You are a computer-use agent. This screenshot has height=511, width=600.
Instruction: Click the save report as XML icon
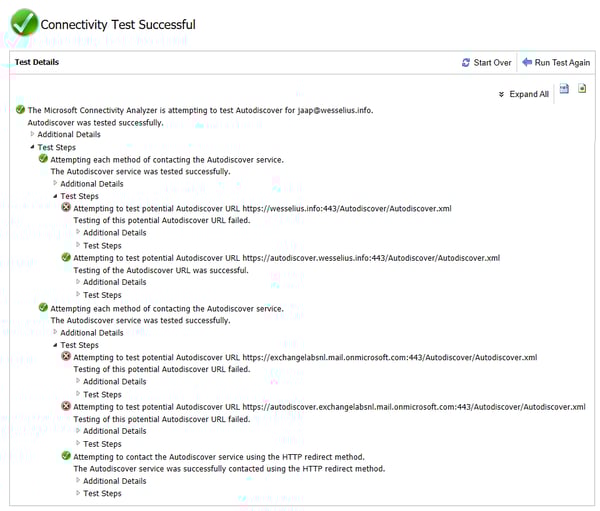pyautogui.click(x=564, y=89)
